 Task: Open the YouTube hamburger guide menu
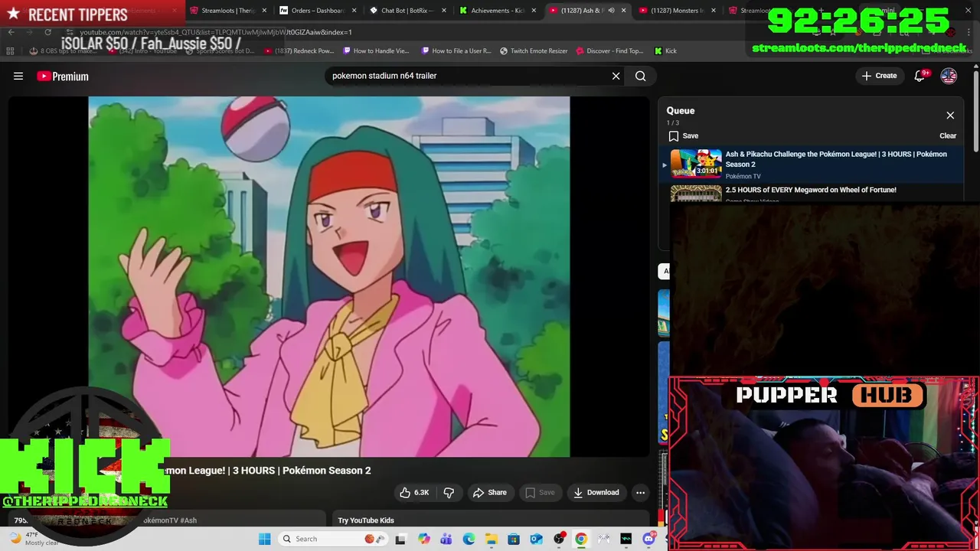(x=18, y=76)
